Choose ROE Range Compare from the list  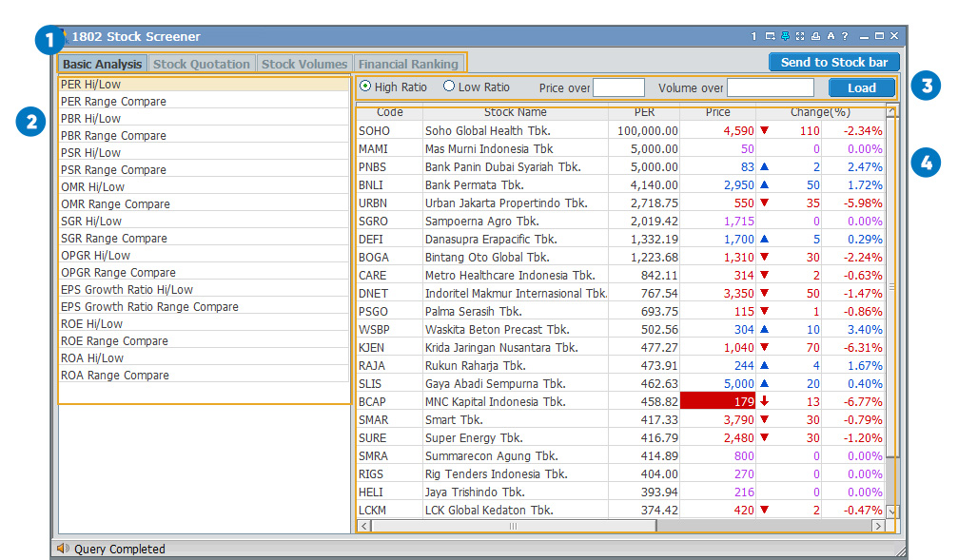114,341
